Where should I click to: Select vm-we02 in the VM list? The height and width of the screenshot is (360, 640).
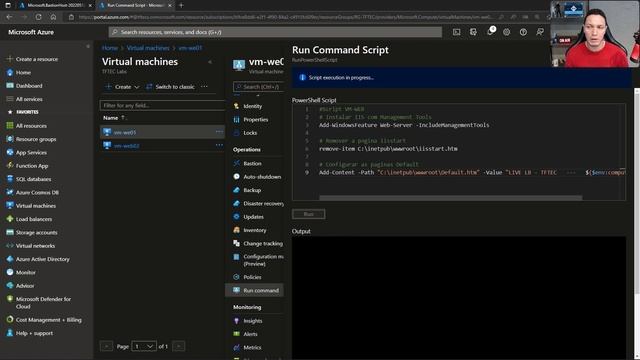(x=127, y=146)
